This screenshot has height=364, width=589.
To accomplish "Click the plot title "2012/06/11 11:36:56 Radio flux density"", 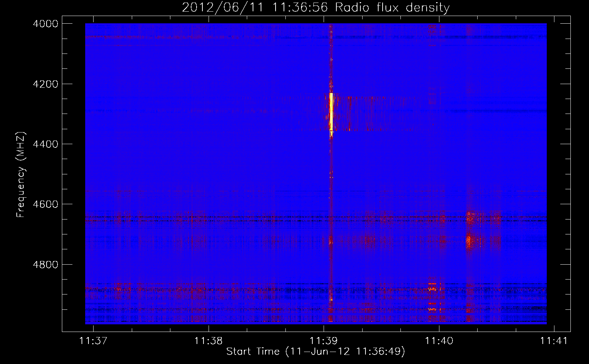I will tap(316, 8).
